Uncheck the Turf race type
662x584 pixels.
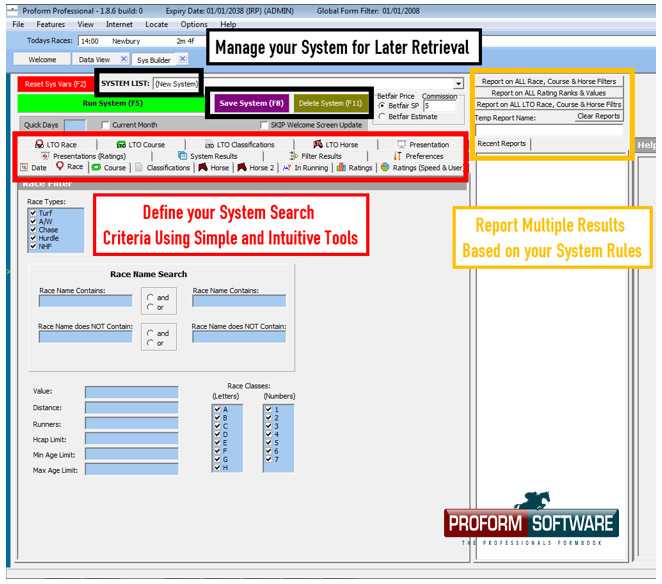33,213
